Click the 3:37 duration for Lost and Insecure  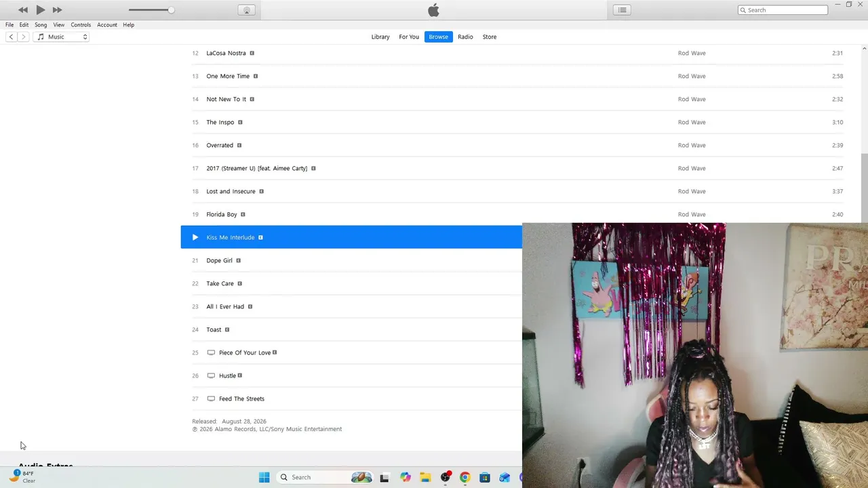837,191
